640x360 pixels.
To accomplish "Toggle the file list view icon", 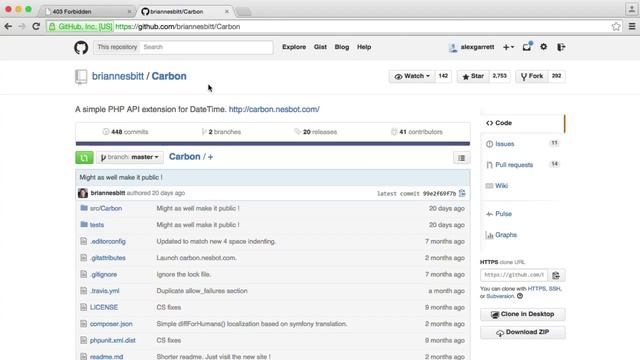I will point(461,158).
